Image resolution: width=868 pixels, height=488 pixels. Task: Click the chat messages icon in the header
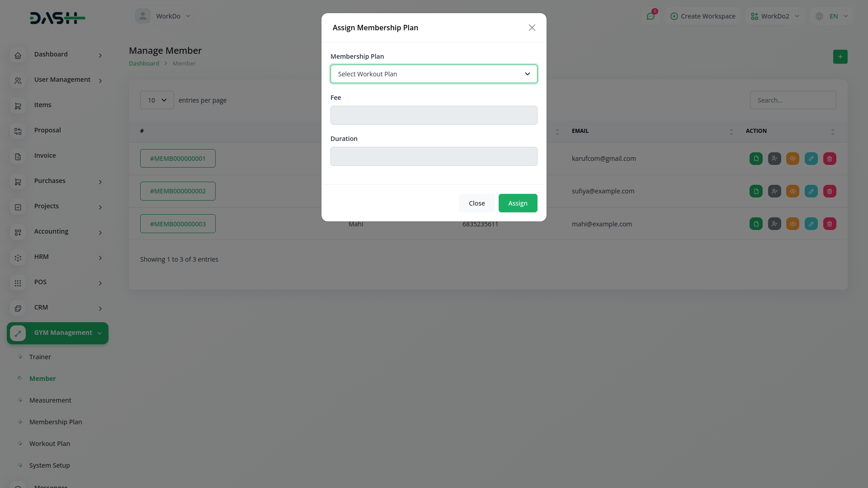click(x=651, y=16)
